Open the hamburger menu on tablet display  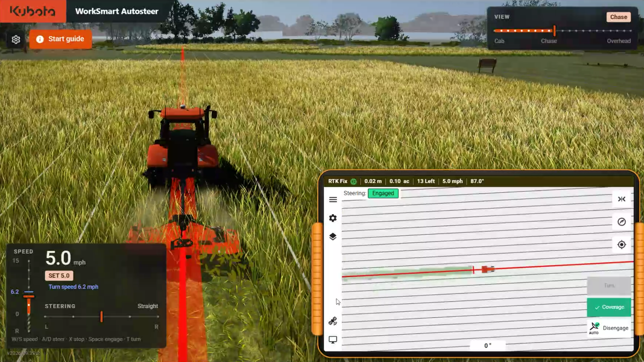pos(333,200)
